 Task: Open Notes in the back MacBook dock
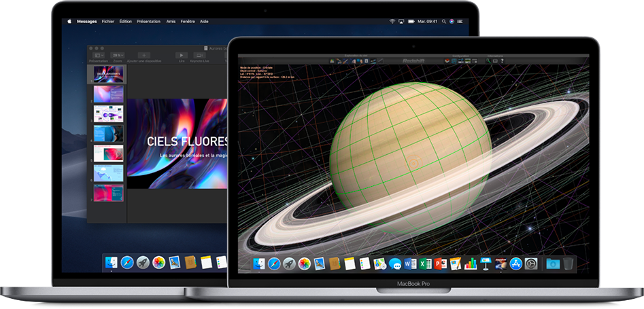coord(206,263)
